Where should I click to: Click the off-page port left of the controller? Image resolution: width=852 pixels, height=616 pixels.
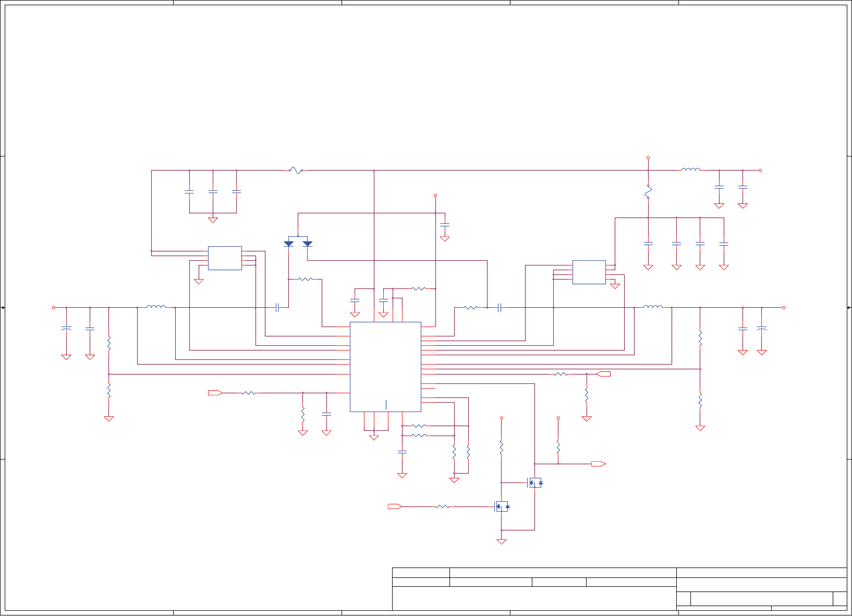coord(215,393)
